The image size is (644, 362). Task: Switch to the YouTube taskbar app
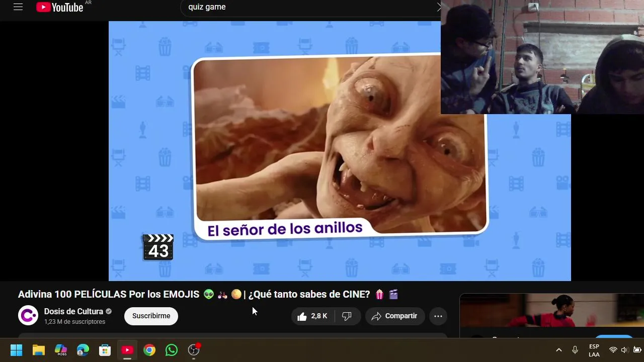[127, 350]
